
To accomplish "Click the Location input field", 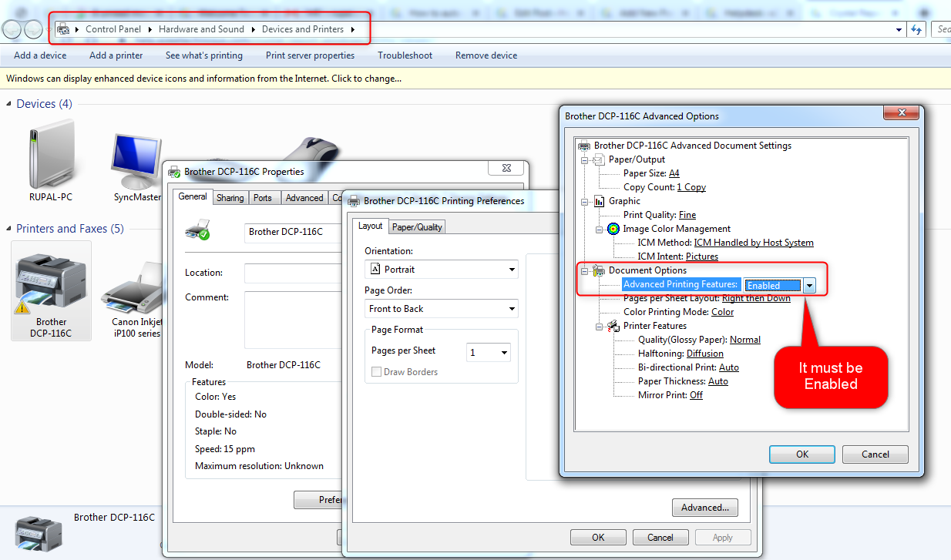I will point(293,273).
